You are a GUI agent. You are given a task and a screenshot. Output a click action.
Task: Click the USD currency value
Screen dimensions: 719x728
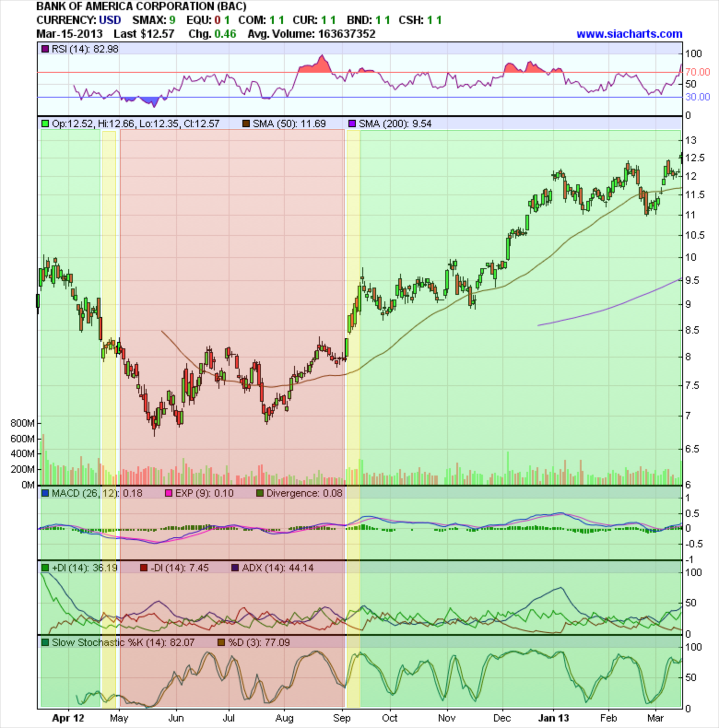pos(110,20)
